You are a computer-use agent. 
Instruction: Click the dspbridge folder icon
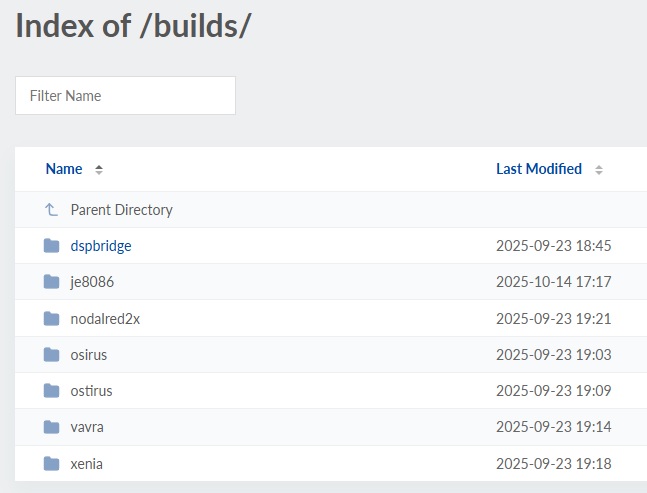coord(52,246)
